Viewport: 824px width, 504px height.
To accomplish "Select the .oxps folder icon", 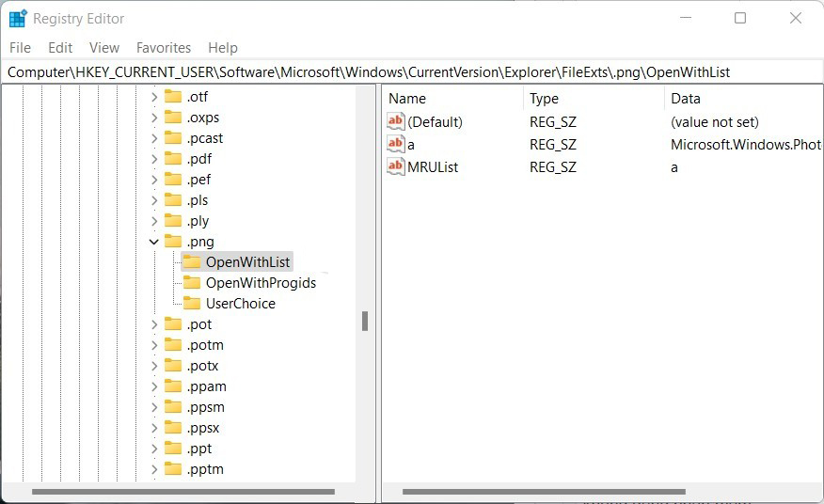I will tap(173, 118).
